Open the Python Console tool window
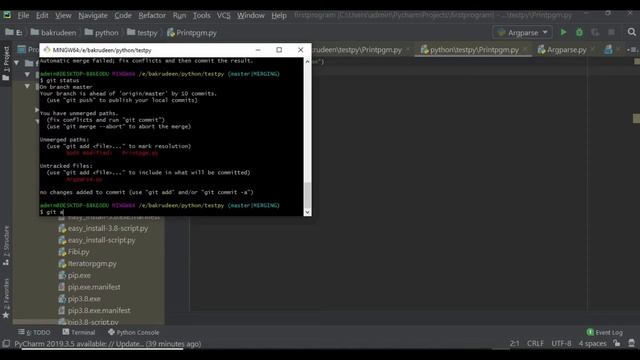 point(133,333)
